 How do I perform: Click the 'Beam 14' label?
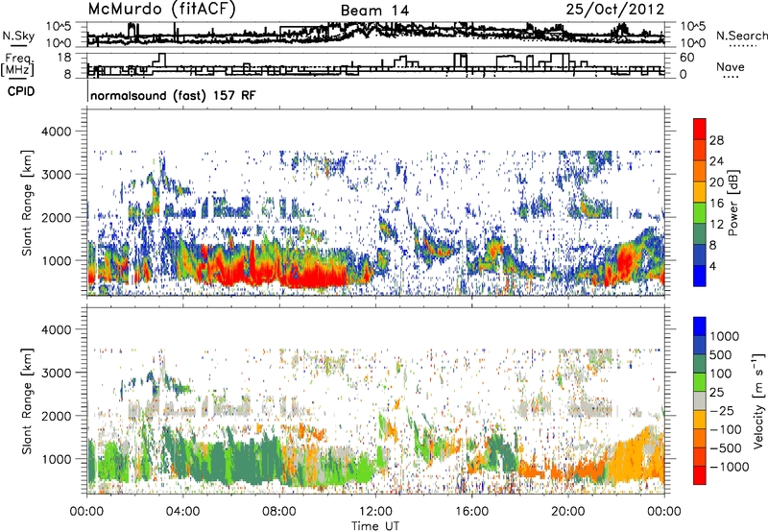pos(374,11)
